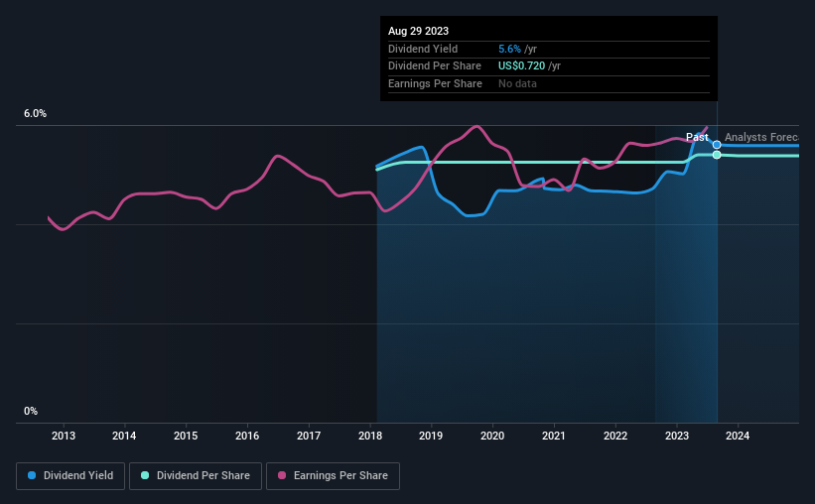Click the 2019 label on the time axis
The width and height of the screenshot is (815, 504).
[431, 436]
